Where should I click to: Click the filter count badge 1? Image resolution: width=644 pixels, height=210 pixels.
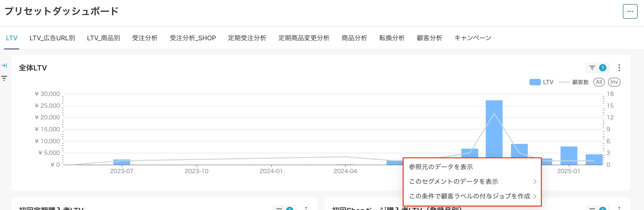click(603, 68)
